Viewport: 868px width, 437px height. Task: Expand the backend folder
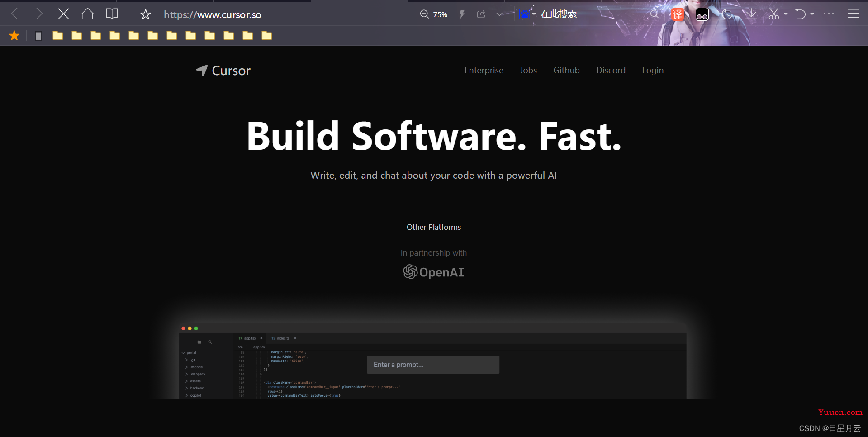194,388
